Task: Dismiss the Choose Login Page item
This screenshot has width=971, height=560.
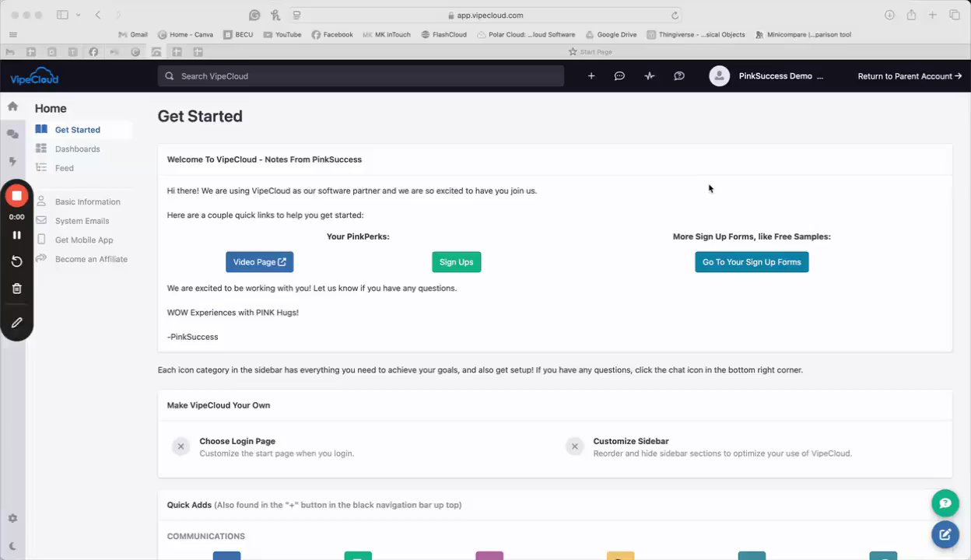Action: coord(181,446)
